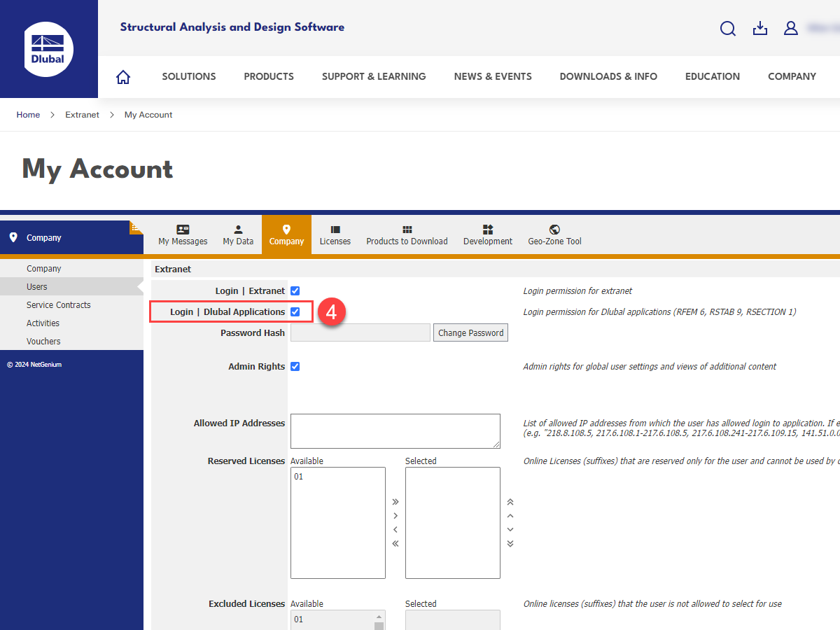This screenshot has height=630, width=840.
Task: Click the Password Hash input field
Action: [x=360, y=332]
